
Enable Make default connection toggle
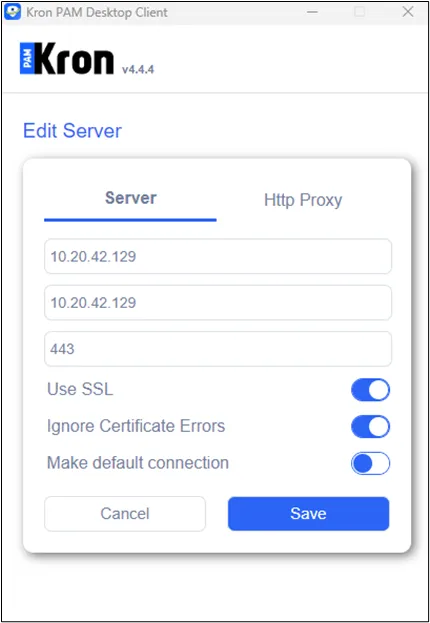point(370,463)
